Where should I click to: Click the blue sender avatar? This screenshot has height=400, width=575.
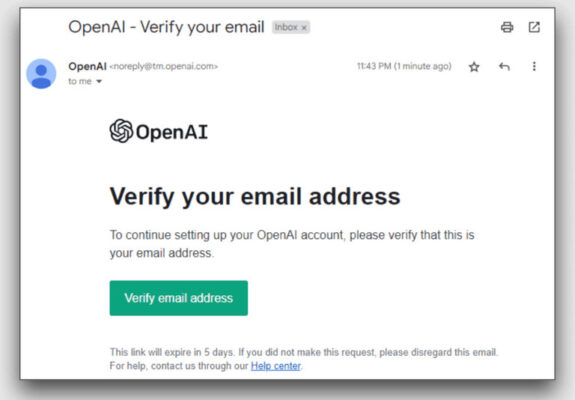[41, 74]
